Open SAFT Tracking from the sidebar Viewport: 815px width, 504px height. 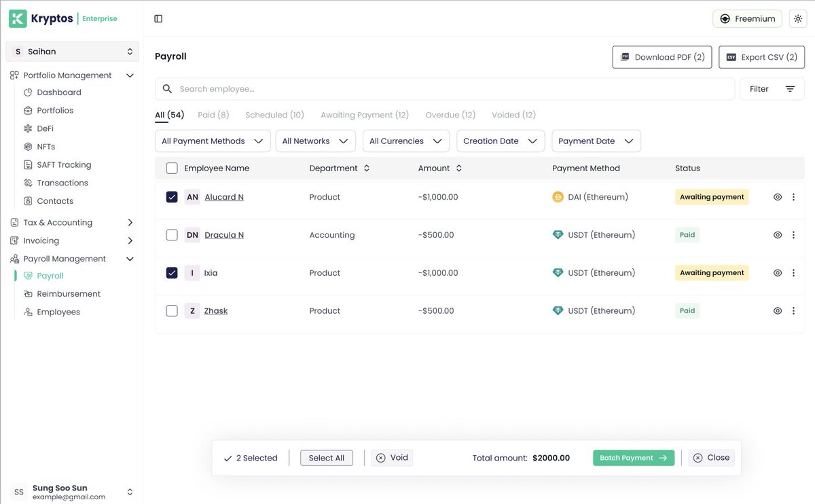[x=62, y=164]
